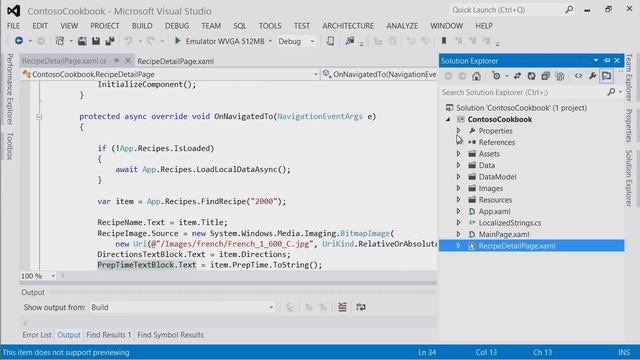Open the Emulator WVGA 512MB target dropdown
640x360 pixels.
(270, 41)
